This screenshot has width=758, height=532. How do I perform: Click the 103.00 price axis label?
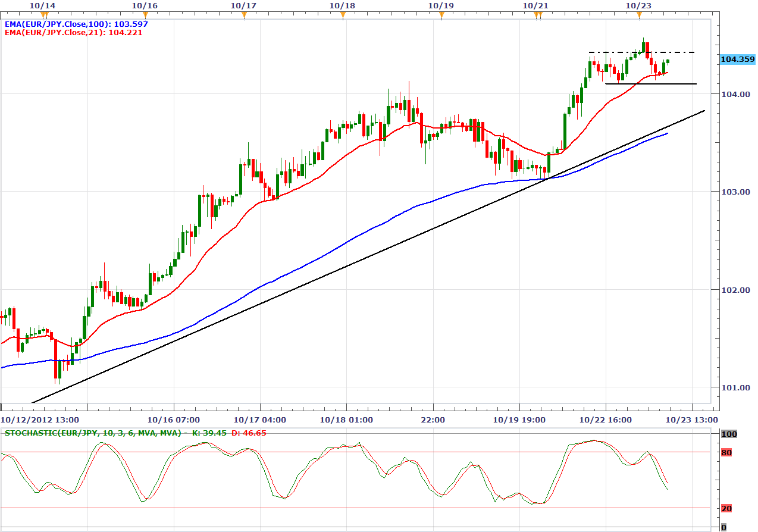pos(737,192)
